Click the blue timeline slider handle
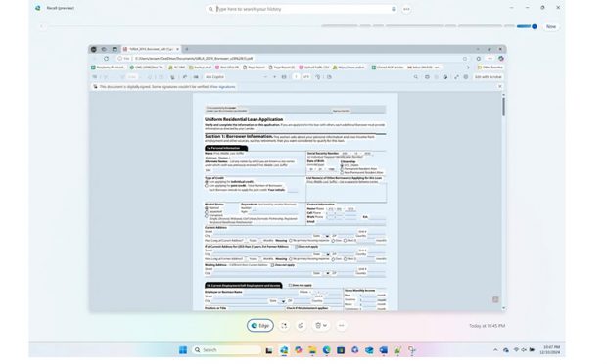607x364 pixels. coord(535,26)
